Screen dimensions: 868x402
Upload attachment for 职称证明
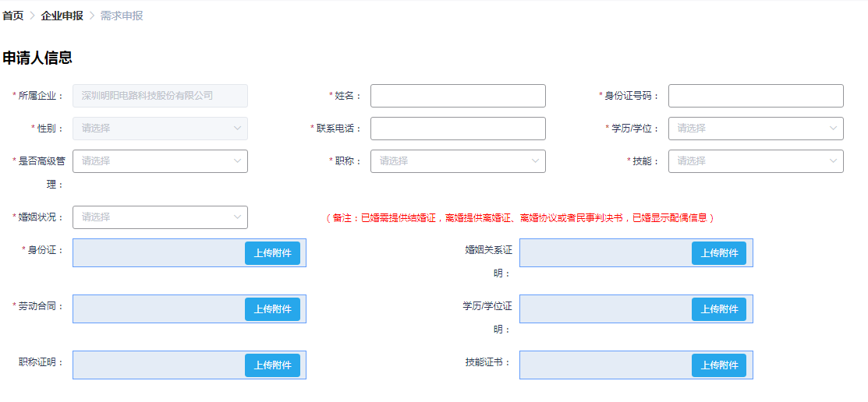point(272,365)
